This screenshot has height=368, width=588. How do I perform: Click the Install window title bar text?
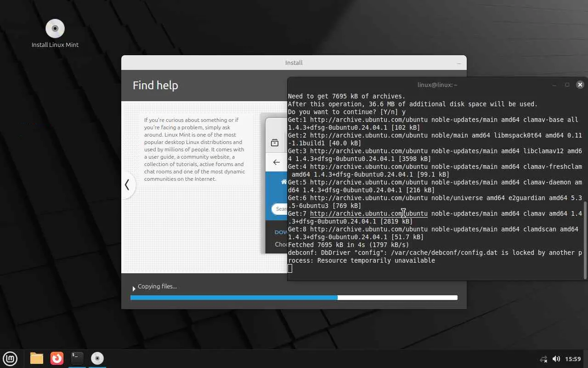pyautogui.click(x=294, y=63)
